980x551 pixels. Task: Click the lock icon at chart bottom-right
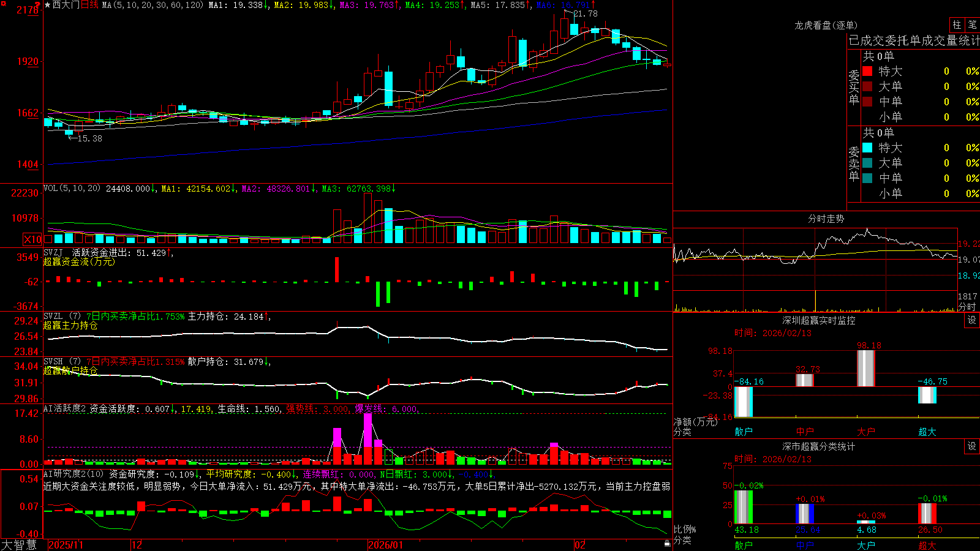point(667,543)
